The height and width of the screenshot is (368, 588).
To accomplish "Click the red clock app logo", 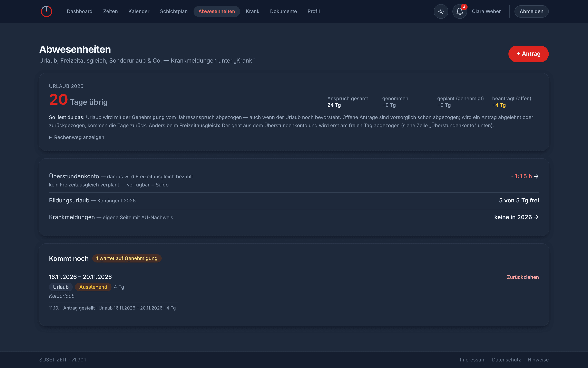I will point(46,11).
